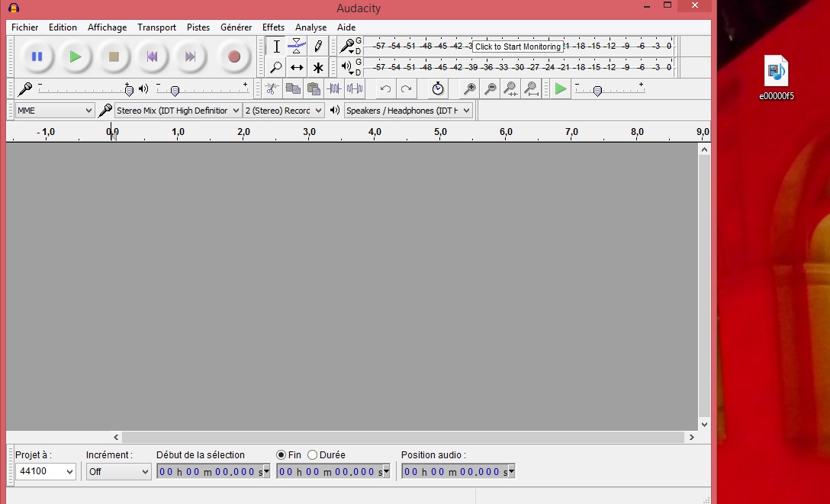This screenshot has height=504, width=830.
Task: Stop playback with the Stop button
Action: 114,56
